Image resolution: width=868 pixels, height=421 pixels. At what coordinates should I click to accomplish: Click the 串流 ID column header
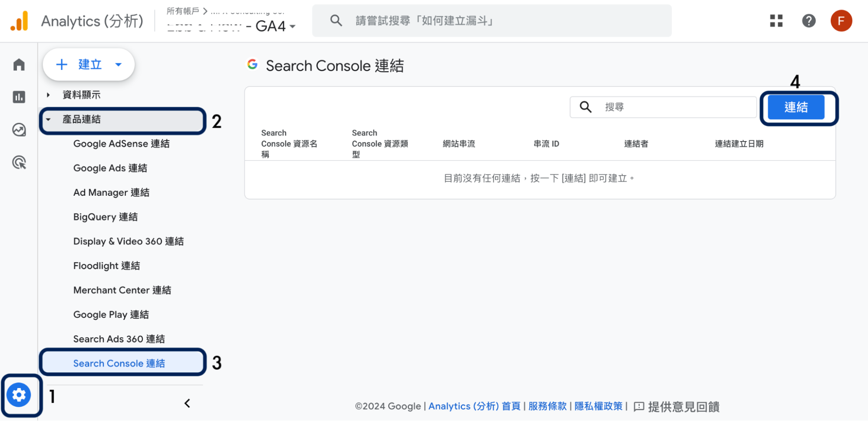click(546, 144)
